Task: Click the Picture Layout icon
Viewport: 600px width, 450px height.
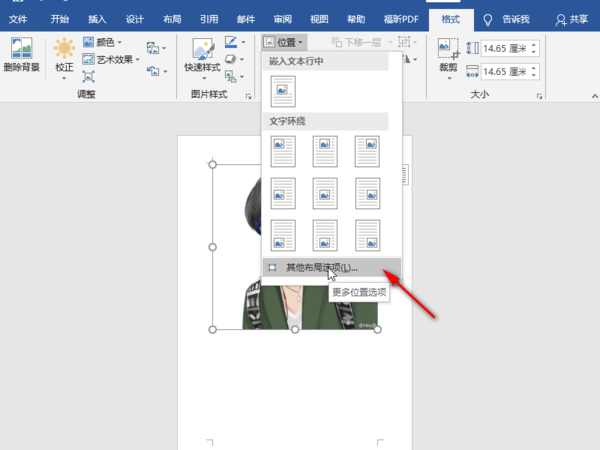Action: [230, 76]
